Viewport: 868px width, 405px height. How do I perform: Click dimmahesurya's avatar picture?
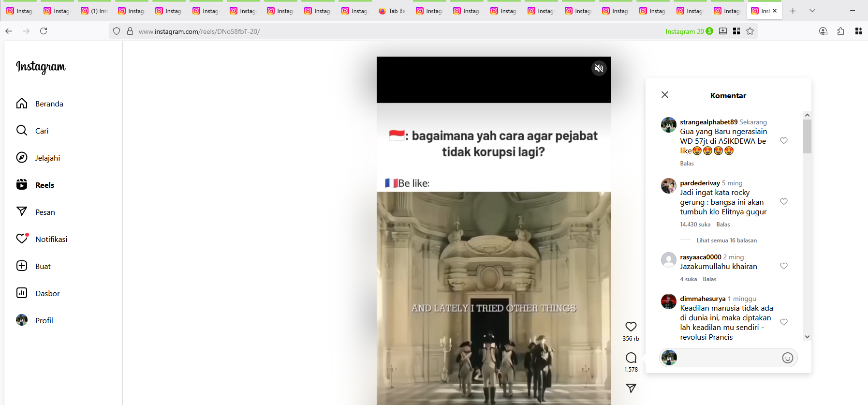(669, 301)
